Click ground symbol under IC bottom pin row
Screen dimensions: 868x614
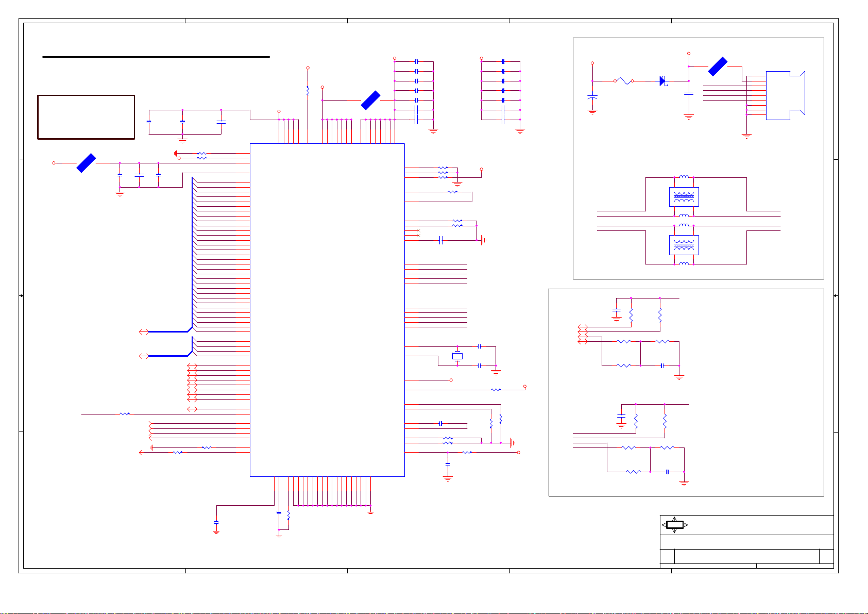(x=370, y=512)
